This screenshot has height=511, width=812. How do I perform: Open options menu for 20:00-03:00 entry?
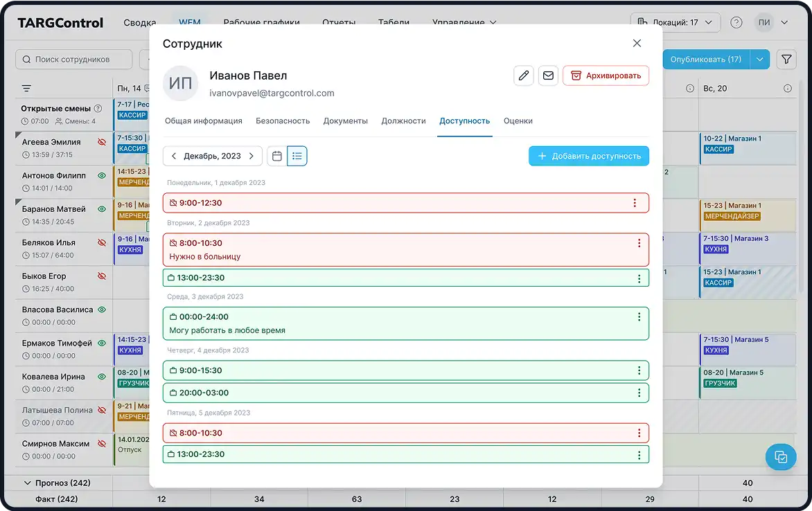(x=639, y=393)
